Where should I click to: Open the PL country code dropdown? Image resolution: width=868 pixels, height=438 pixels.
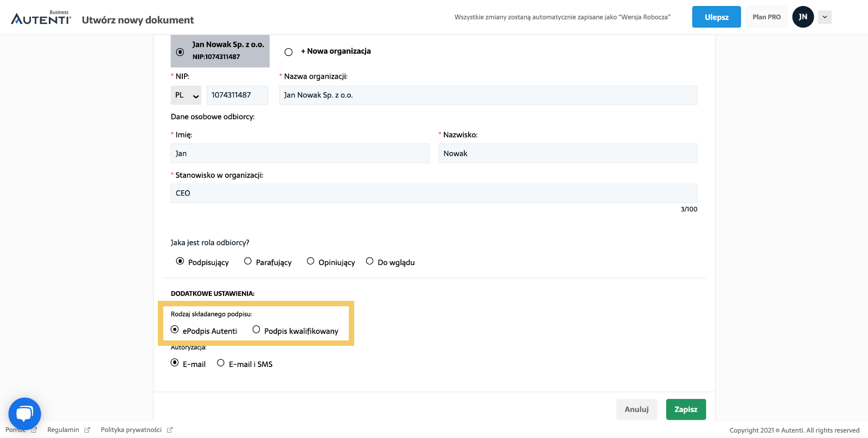coord(186,95)
